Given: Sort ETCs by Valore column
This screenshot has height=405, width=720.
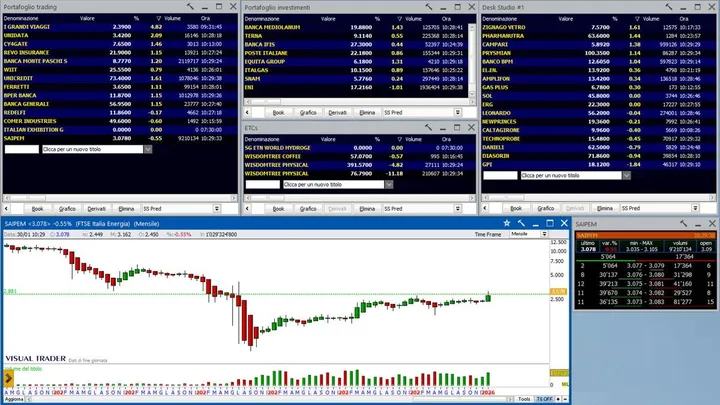Looking at the screenshot, I should click(328, 139).
